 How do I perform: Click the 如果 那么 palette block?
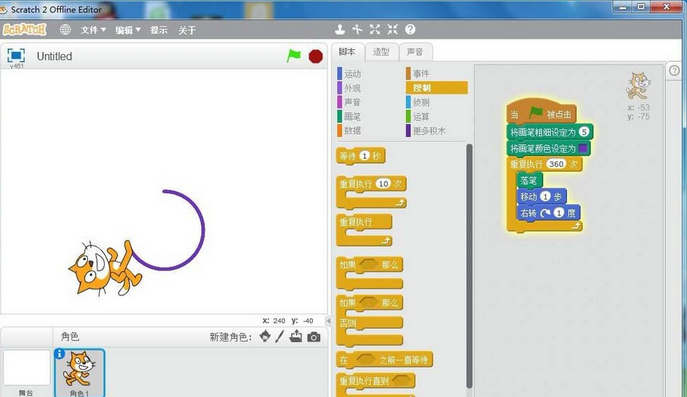point(369,273)
